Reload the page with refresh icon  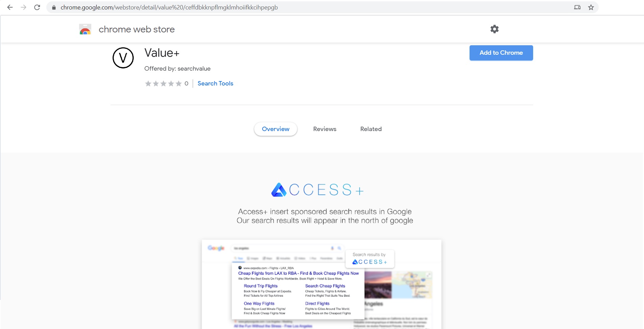point(37,7)
